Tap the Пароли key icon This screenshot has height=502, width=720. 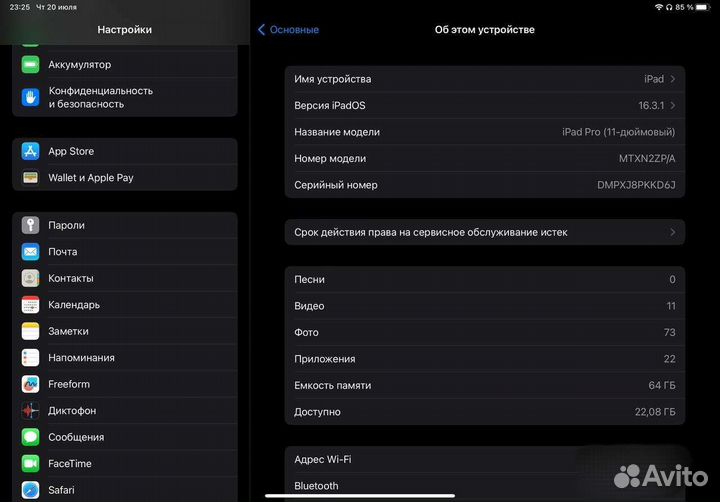pyautogui.click(x=30, y=225)
